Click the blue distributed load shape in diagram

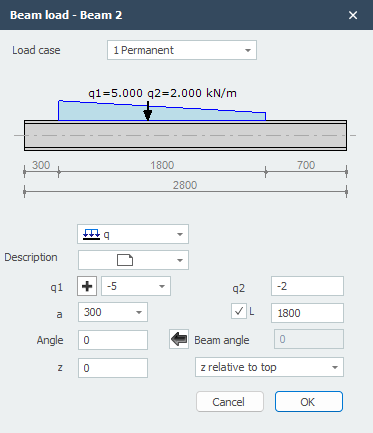162,111
